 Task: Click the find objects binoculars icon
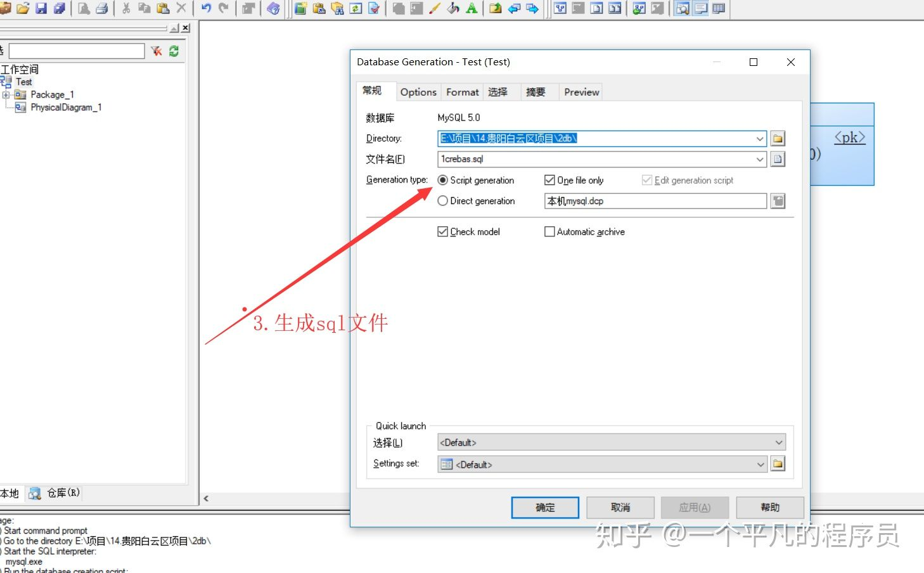pyautogui.click(x=338, y=8)
